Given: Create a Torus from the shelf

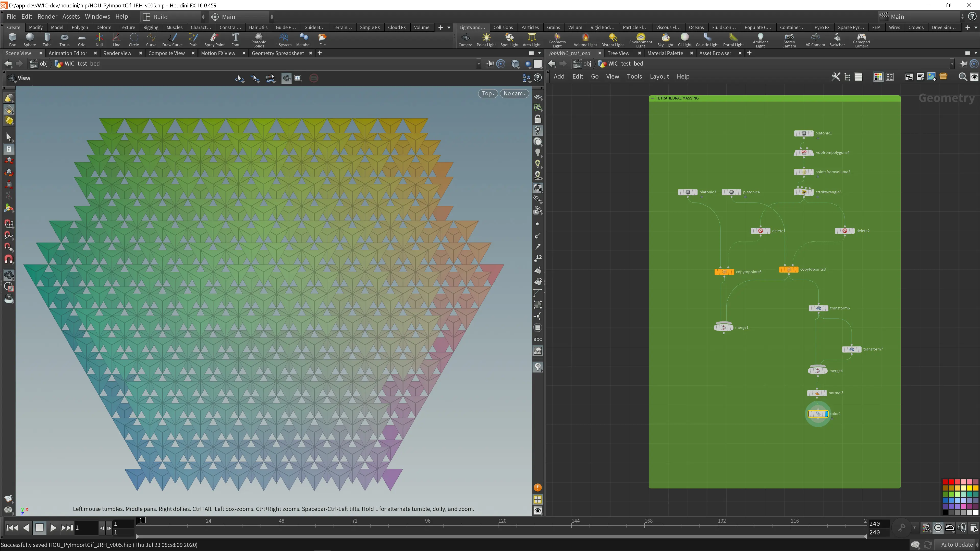Looking at the screenshot, I should (64, 40).
